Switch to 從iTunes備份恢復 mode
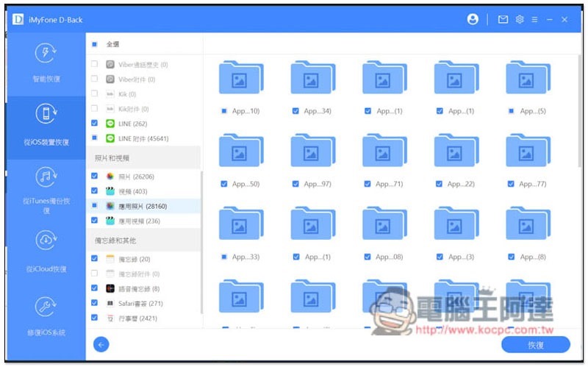 pyautogui.click(x=46, y=188)
